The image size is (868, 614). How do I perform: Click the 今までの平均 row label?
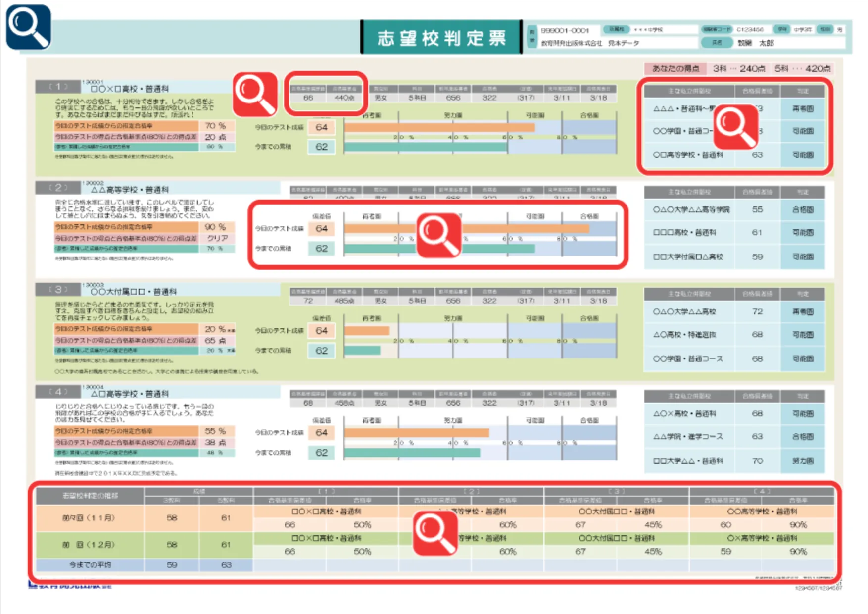click(90, 564)
